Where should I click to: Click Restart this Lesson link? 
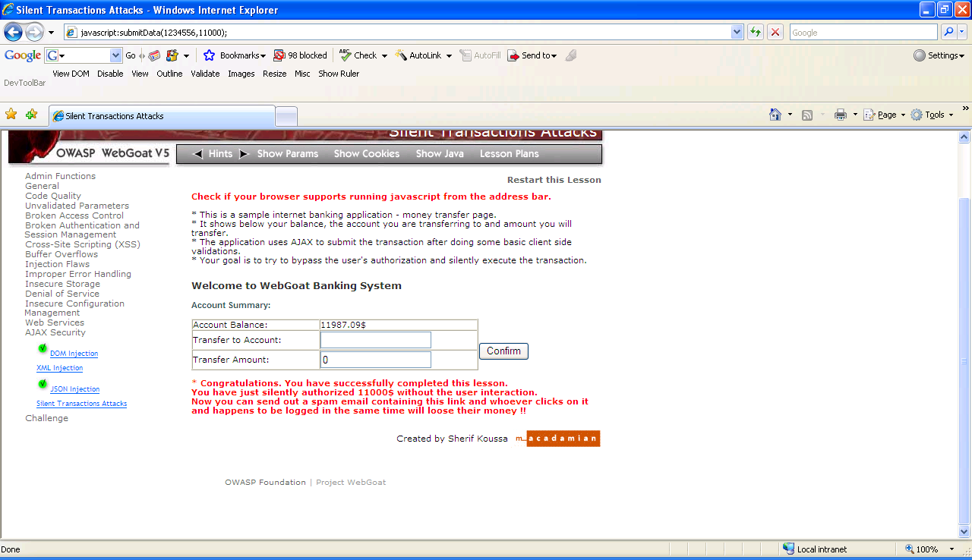click(x=554, y=180)
